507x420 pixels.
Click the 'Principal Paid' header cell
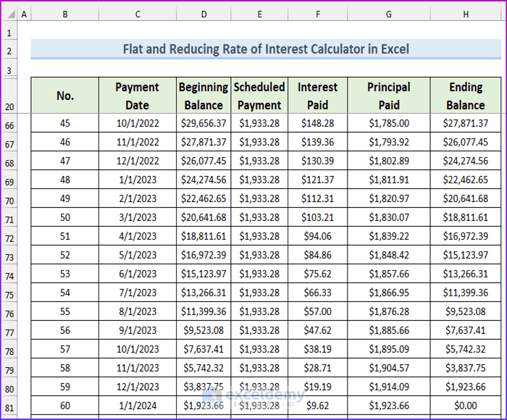389,96
